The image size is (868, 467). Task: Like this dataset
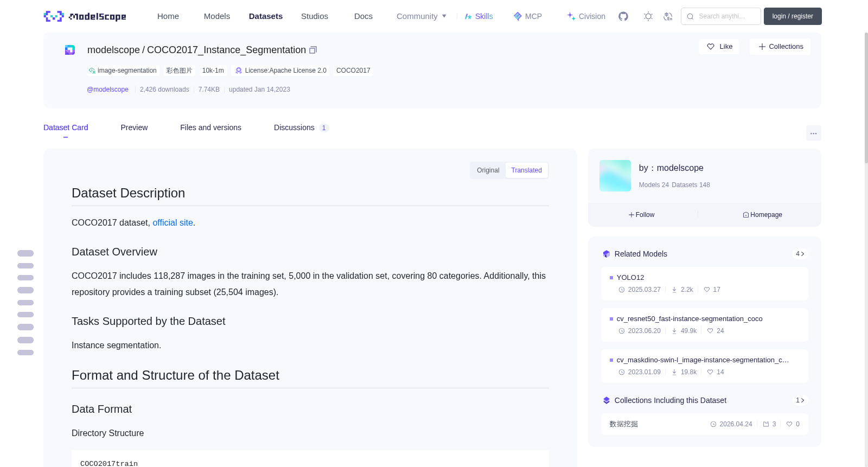719,47
